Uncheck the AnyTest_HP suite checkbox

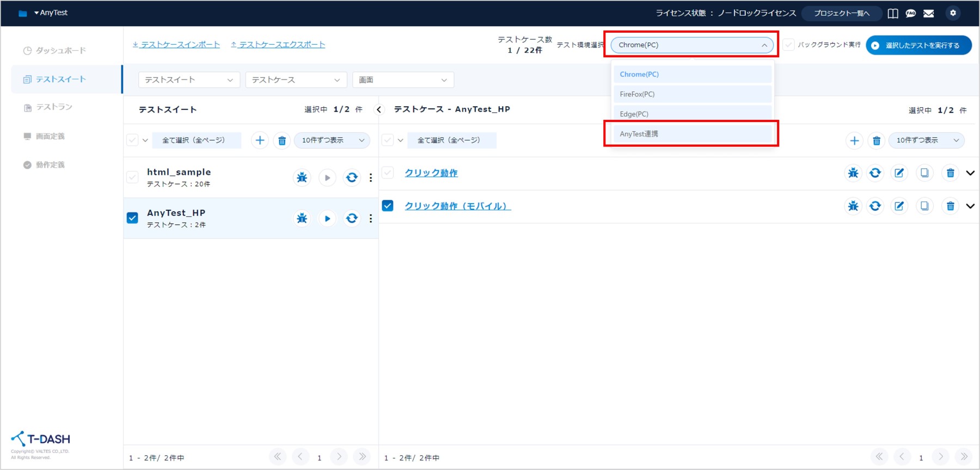pyautogui.click(x=132, y=218)
